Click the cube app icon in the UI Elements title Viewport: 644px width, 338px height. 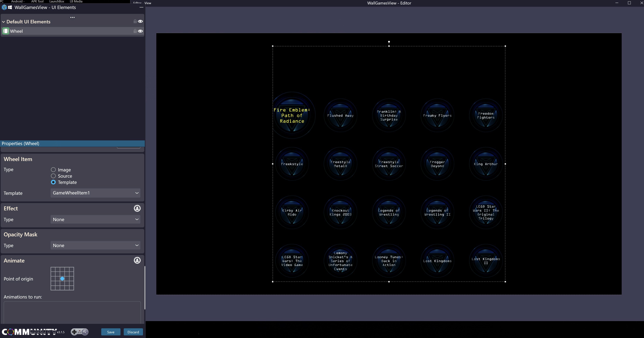(x=4, y=7)
